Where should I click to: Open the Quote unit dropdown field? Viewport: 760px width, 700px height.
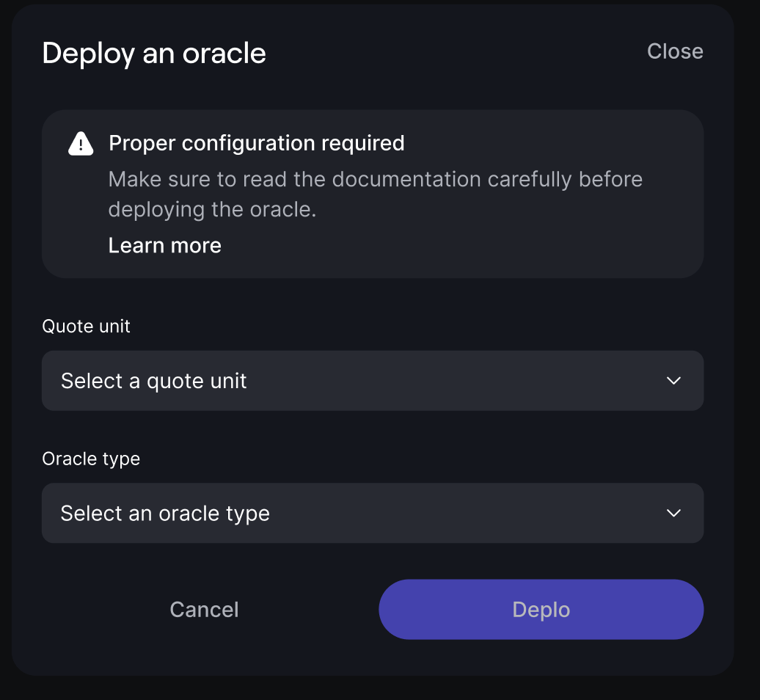pos(372,381)
